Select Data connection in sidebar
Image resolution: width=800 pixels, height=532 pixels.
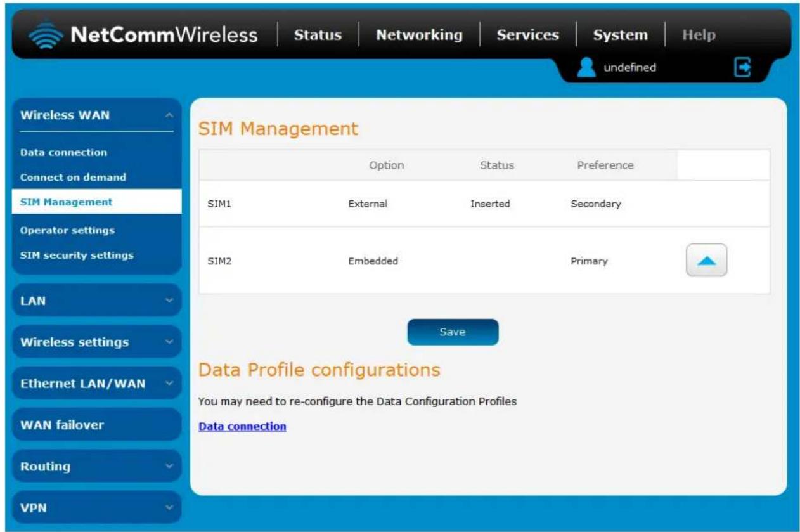(63, 152)
